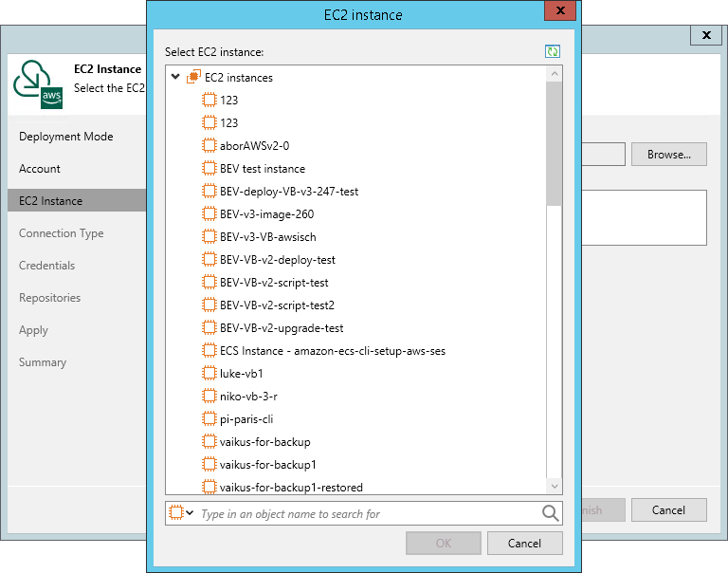Click the icon of BEV-deploy-VB-v3-247-test

pos(209,191)
